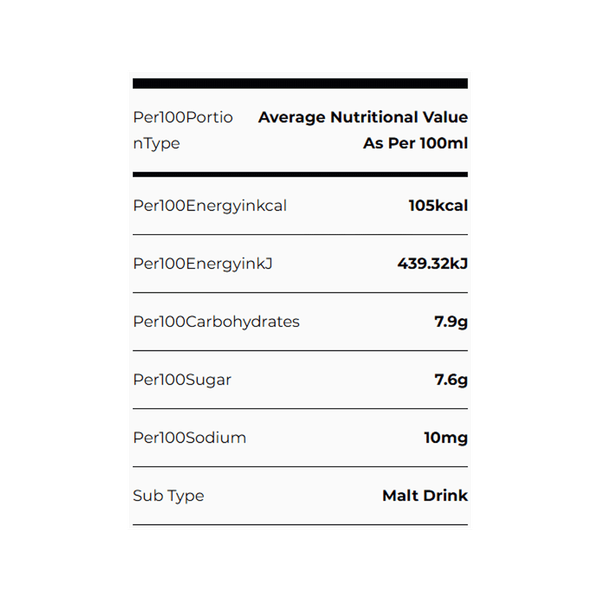Screen dimensions: 600x600
Task: Click the wrapped 'nType' label text
Action: click(x=156, y=143)
